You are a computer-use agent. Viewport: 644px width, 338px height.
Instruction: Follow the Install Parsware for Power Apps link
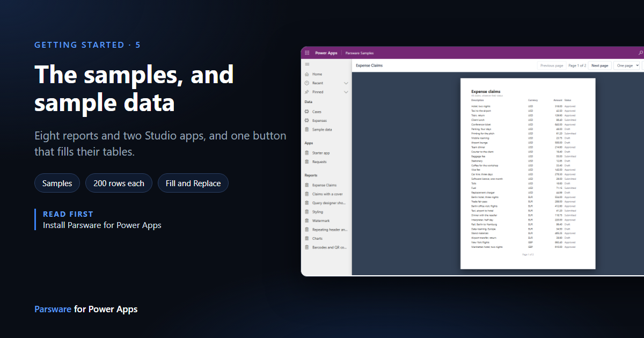102,225
